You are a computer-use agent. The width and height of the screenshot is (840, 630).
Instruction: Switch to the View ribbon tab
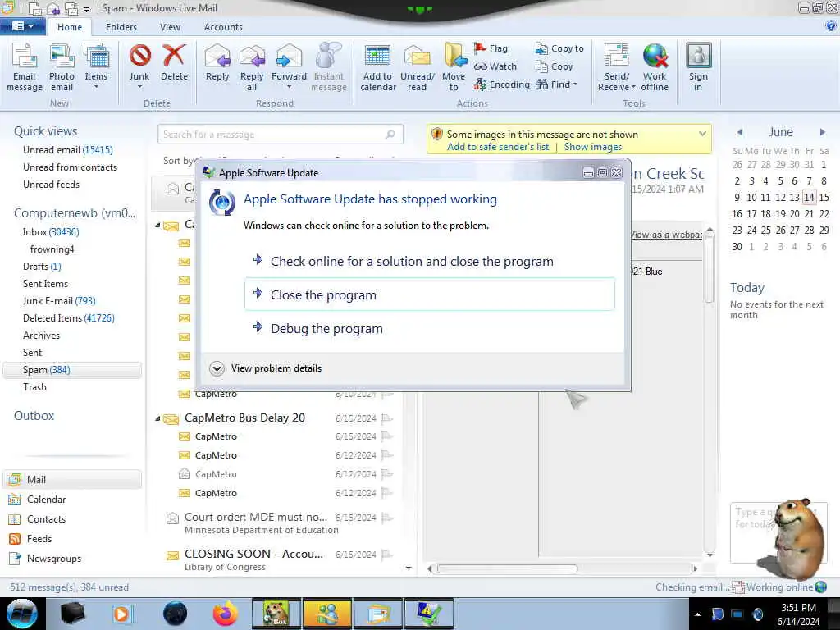(x=170, y=27)
